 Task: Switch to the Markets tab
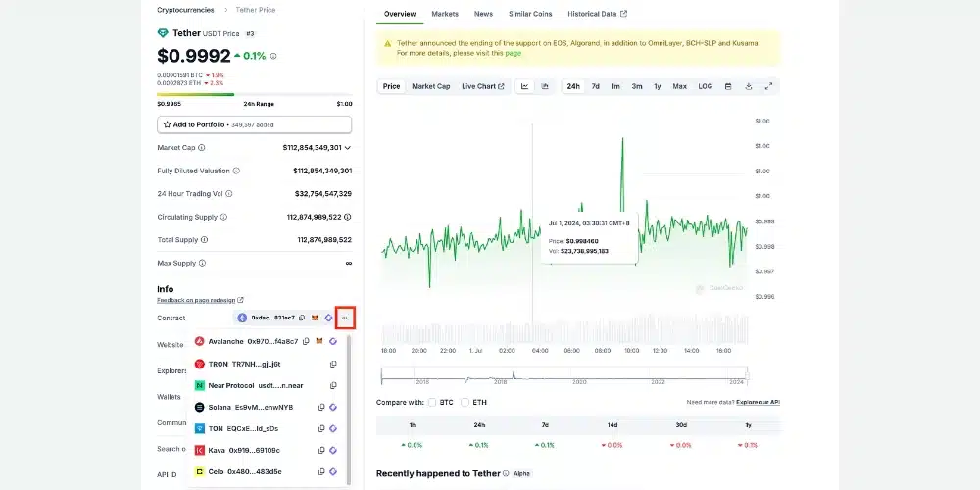coord(445,14)
